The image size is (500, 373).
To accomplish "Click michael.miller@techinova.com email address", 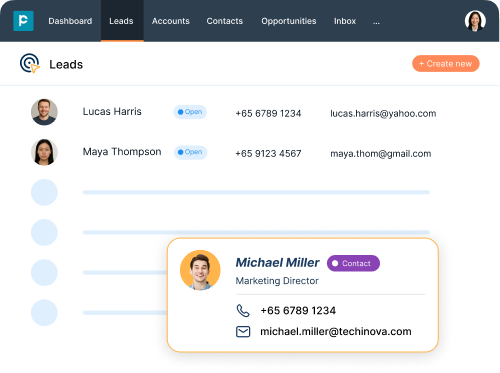I will click(x=336, y=332).
